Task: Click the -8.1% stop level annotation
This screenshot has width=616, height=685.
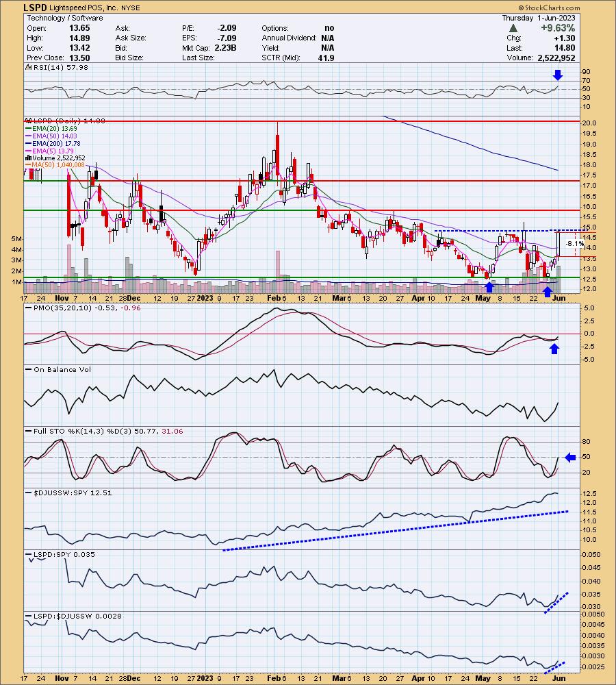Action: click(x=574, y=244)
